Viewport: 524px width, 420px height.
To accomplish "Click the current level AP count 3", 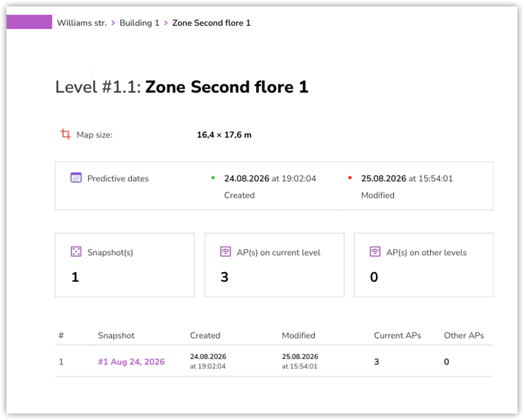I will [224, 277].
